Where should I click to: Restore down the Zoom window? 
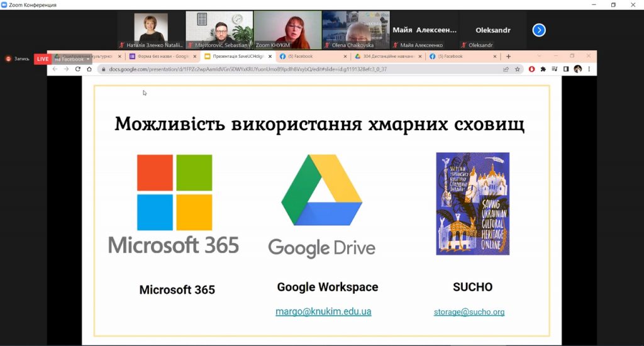click(613, 5)
